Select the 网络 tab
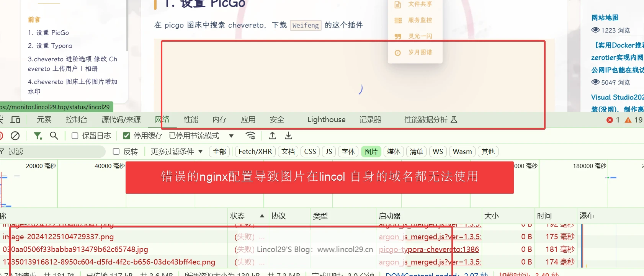 (162, 120)
